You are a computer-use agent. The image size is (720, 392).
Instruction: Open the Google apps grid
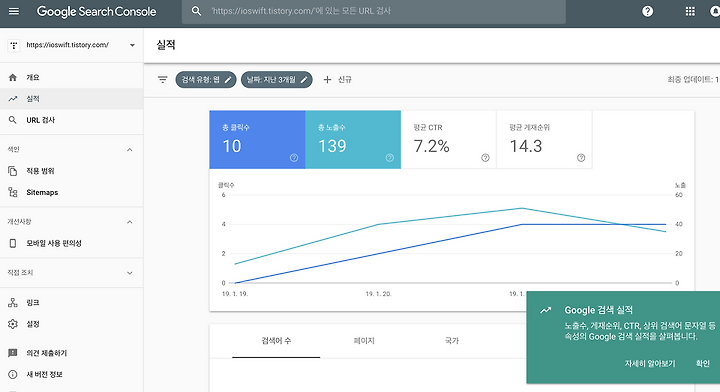tap(690, 11)
